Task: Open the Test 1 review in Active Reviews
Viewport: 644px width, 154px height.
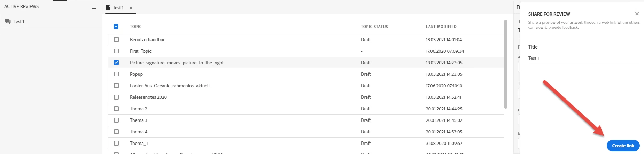Action: click(19, 22)
